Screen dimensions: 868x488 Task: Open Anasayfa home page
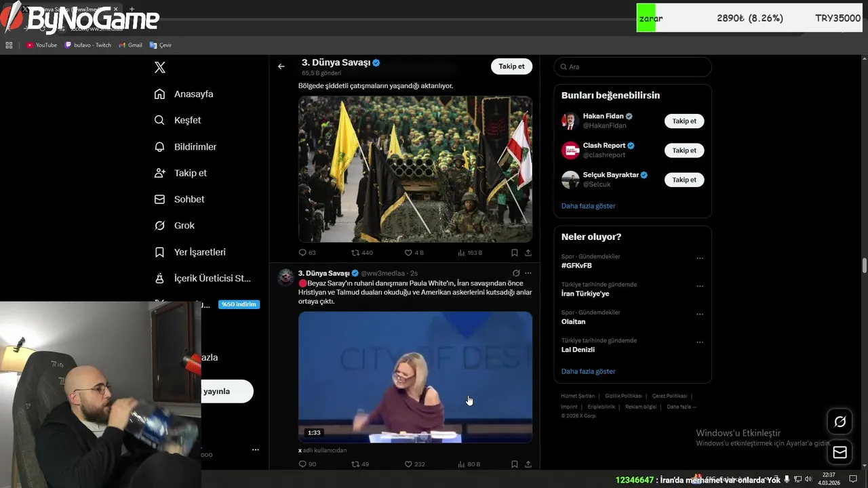[184, 94]
